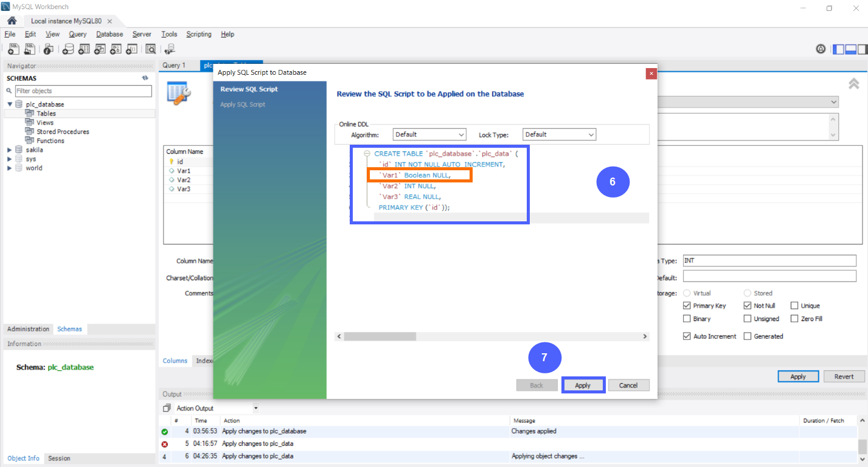Open the File menu
This screenshot has width=868, height=467.
pos(10,34)
